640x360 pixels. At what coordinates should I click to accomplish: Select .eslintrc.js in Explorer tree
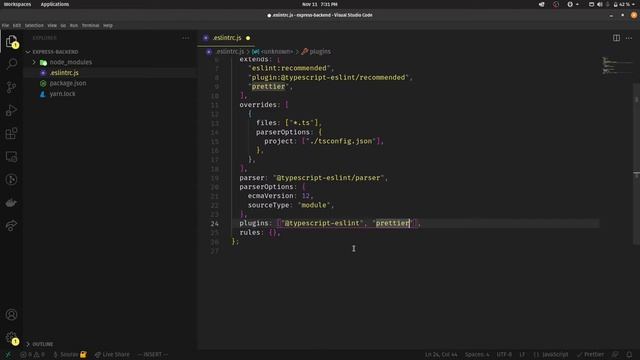(64, 73)
